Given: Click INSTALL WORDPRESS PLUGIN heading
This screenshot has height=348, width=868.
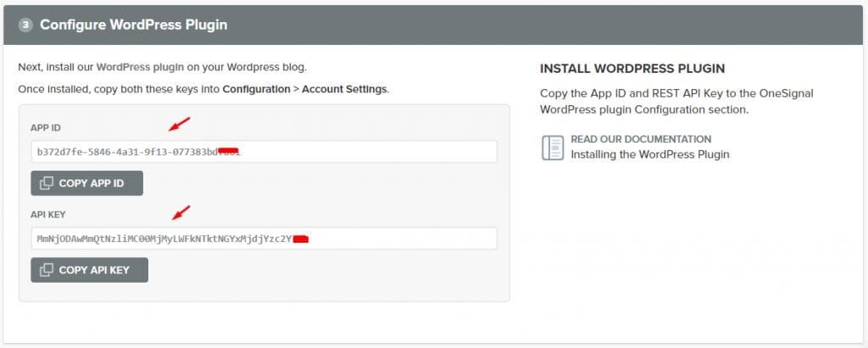Looking at the screenshot, I should point(632,69).
